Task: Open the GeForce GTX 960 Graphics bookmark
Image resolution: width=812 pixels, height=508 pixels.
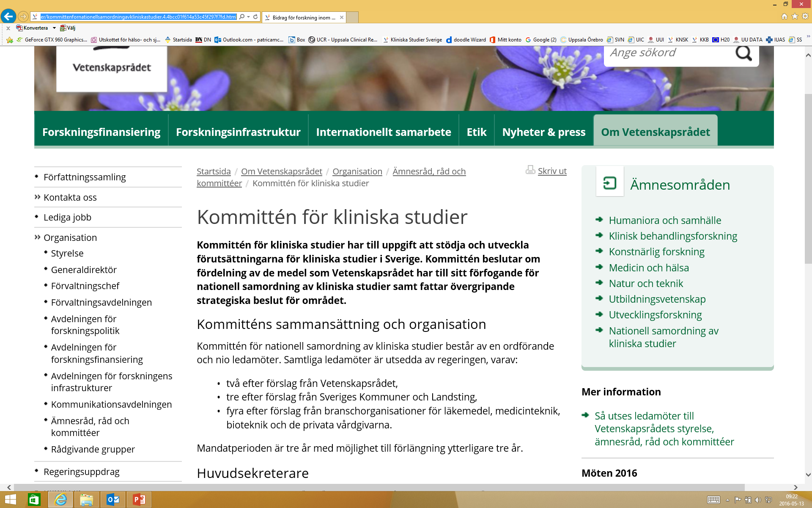Action: (x=52, y=40)
